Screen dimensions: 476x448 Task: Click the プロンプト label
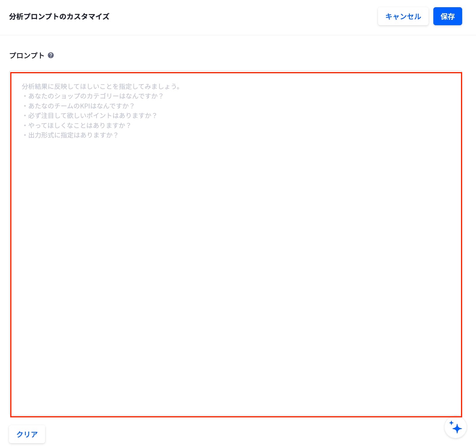point(27,55)
